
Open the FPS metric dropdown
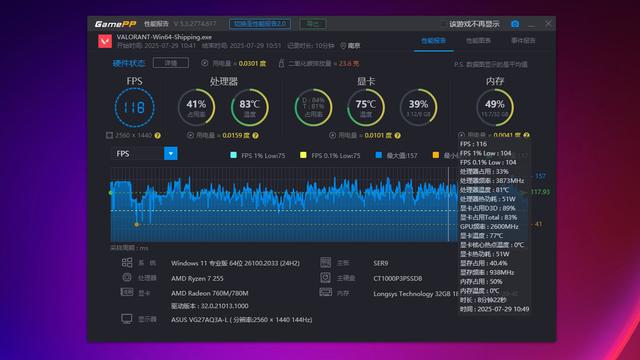click(x=171, y=153)
